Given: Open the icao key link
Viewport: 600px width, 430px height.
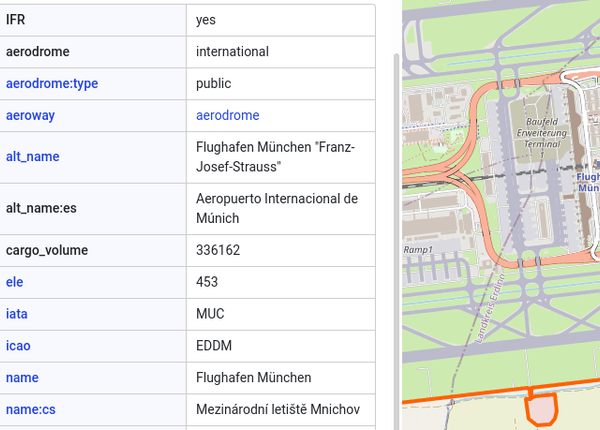Looking at the screenshot, I should [18, 345].
